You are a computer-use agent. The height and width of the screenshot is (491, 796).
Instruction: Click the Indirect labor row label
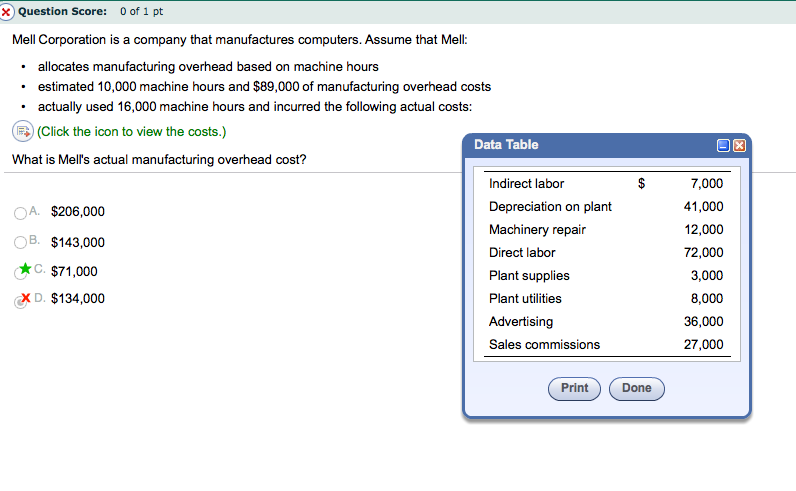coord(526,184)
